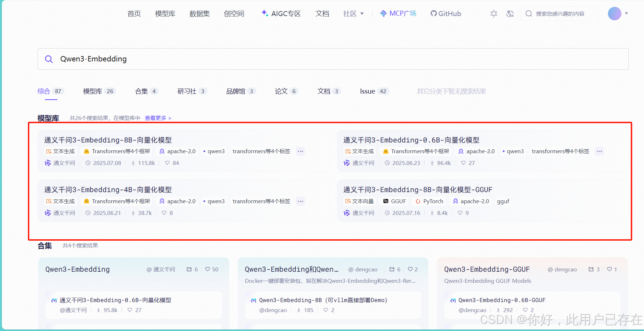Click the gguf tag on the GGUF model
Viewport: 644px width, 331px height.
503,201
